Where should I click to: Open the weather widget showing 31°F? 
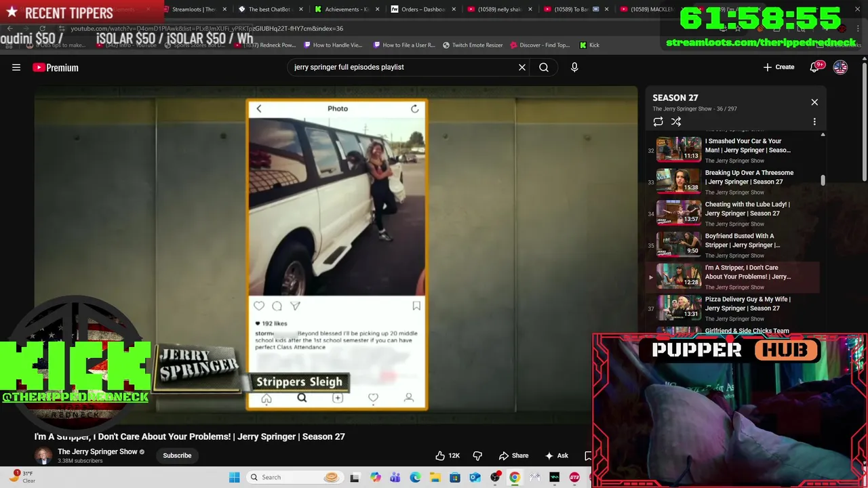pyautogui.click(x=22, y=477)
